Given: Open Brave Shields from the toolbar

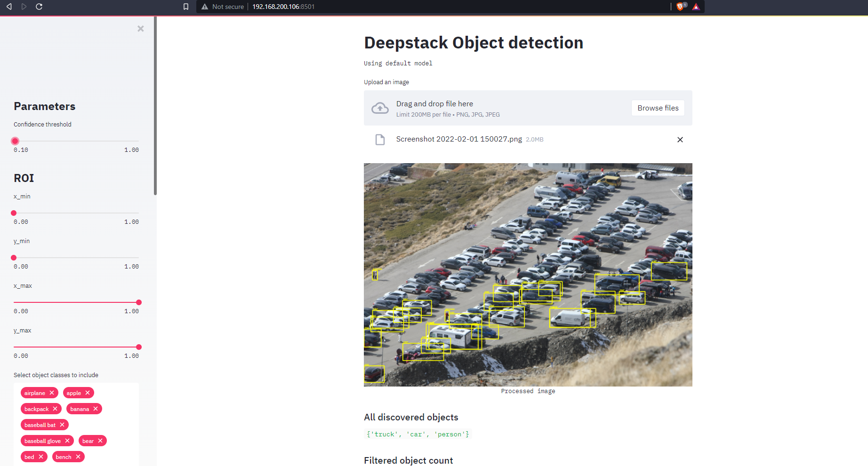Looking at the screenshot, I should [679, 7].
